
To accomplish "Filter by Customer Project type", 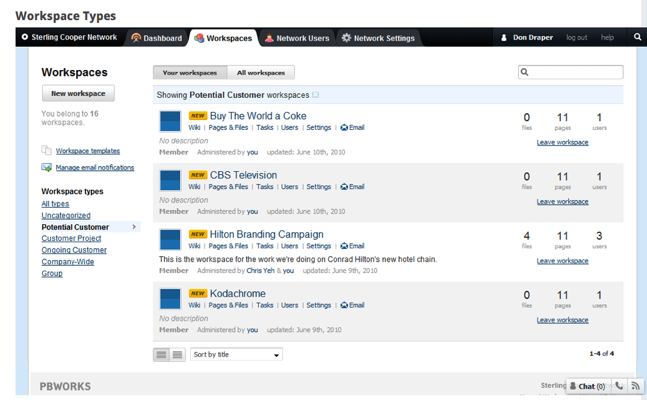I will (71, 238).
